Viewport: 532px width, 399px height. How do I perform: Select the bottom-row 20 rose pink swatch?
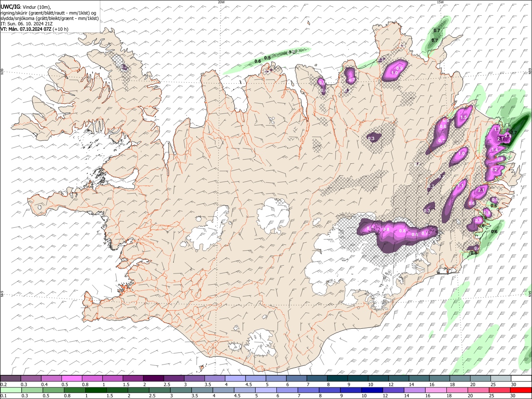478,390
